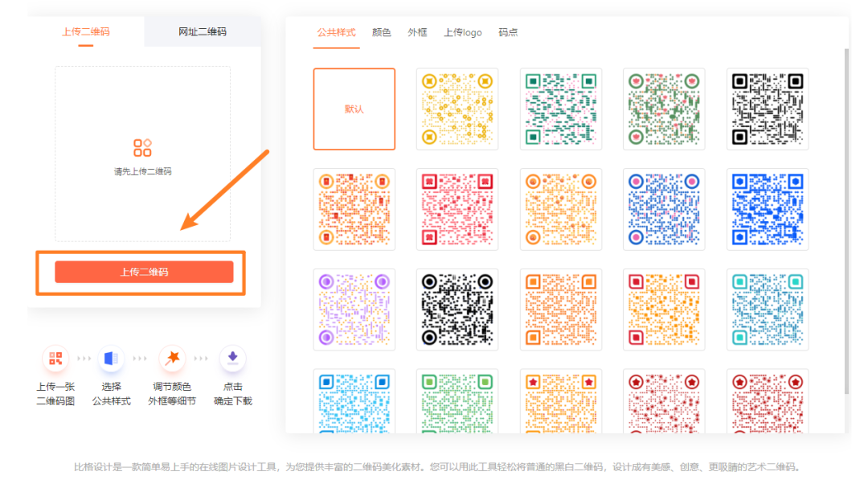Open the 外框 tab
Image resolution: width=868 pixels, height=484 pixels.
pyautogui.click(x=417, y=33)
